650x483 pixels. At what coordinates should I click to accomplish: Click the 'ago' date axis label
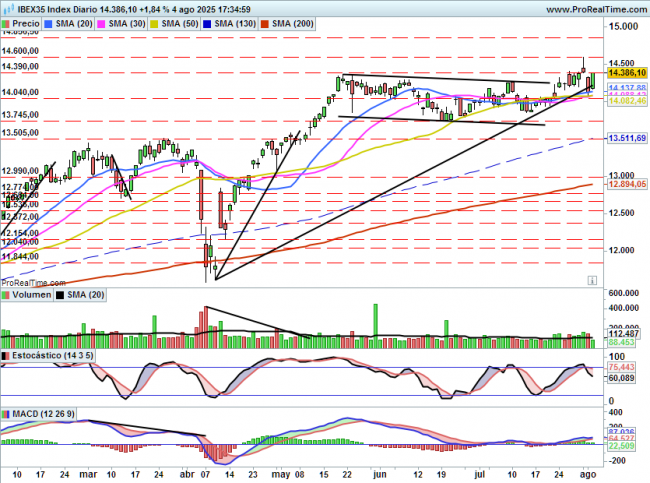[x=587, y=474]
